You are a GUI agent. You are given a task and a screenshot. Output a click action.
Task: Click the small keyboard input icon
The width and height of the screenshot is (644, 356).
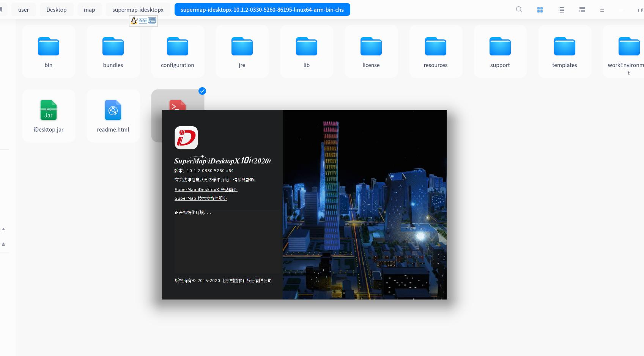click(143, 21)
